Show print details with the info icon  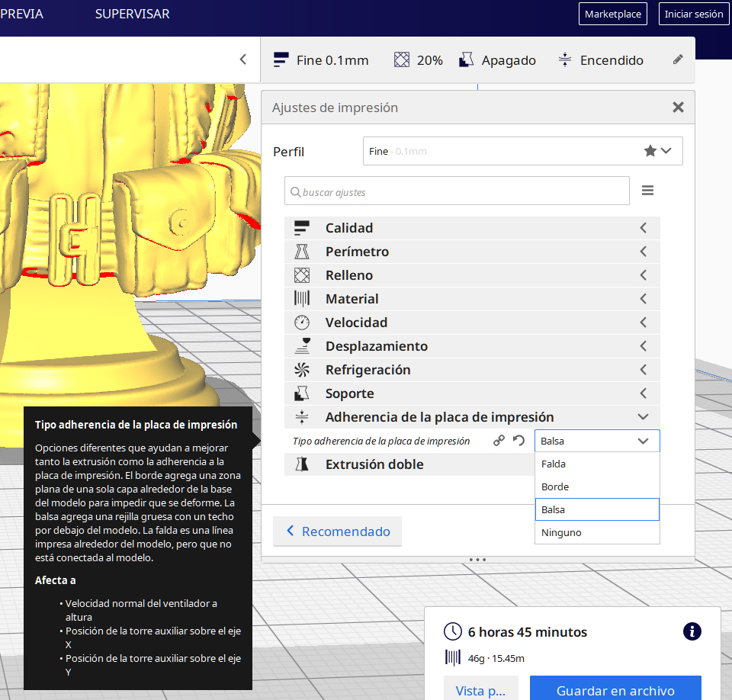tap(692, 631)
